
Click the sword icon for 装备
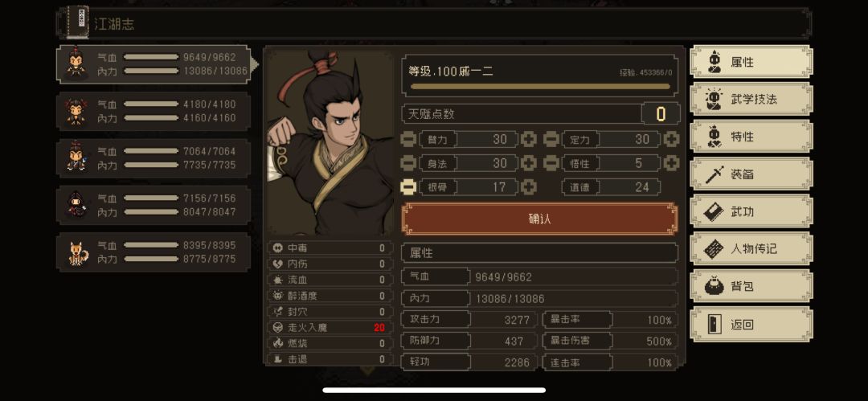(714, 174)
